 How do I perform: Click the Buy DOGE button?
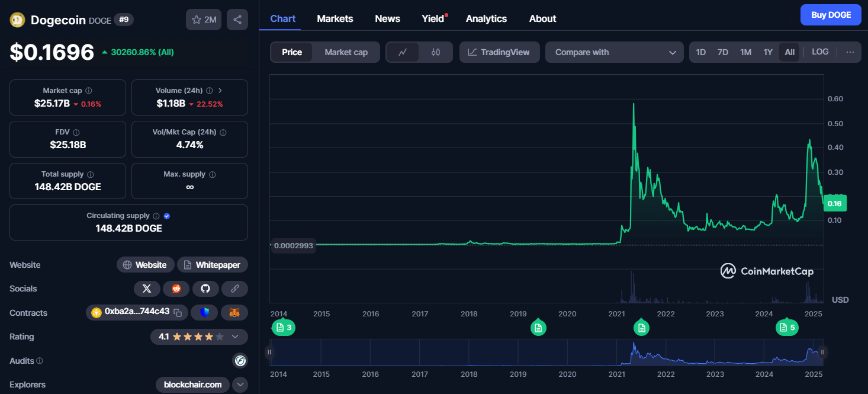[x=831, y=15]
